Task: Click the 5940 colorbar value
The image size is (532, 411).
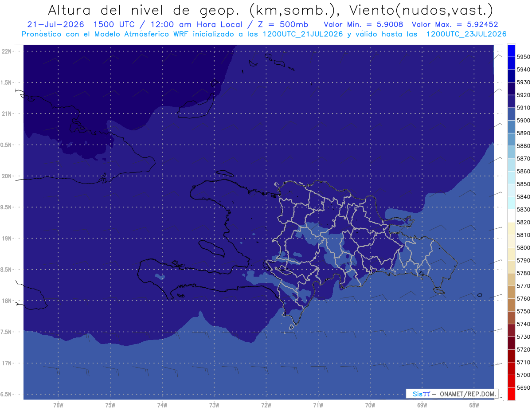Action: [x=524, y=70]
